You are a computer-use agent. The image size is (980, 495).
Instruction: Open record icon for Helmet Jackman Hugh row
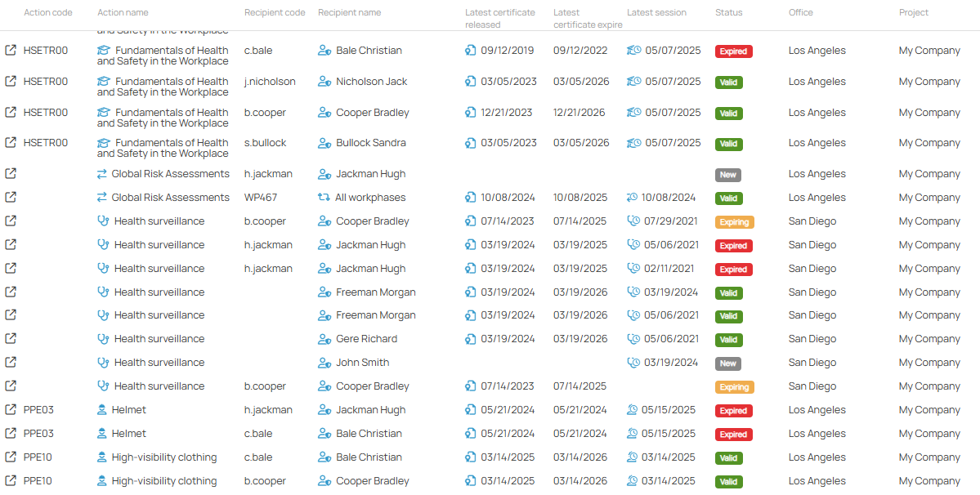pos(10,410)
